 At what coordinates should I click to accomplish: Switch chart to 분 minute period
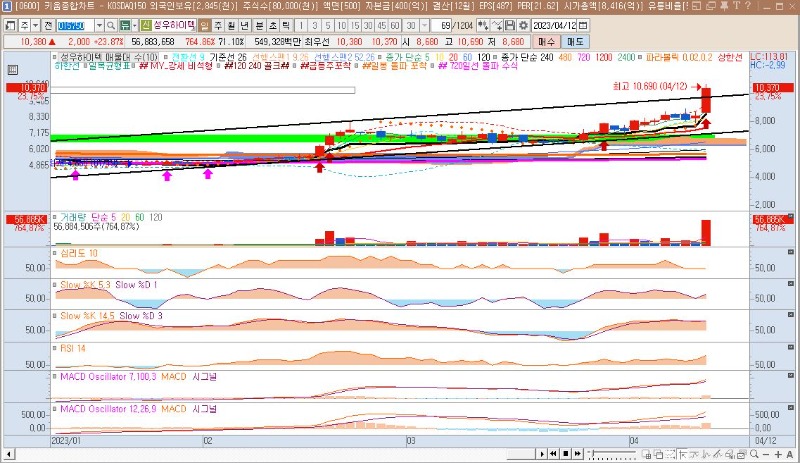click(259, 24)
